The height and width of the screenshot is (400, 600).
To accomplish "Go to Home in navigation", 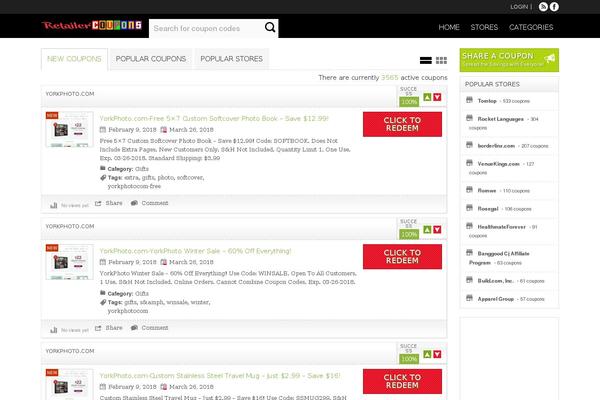I will (x=449, y=27).
